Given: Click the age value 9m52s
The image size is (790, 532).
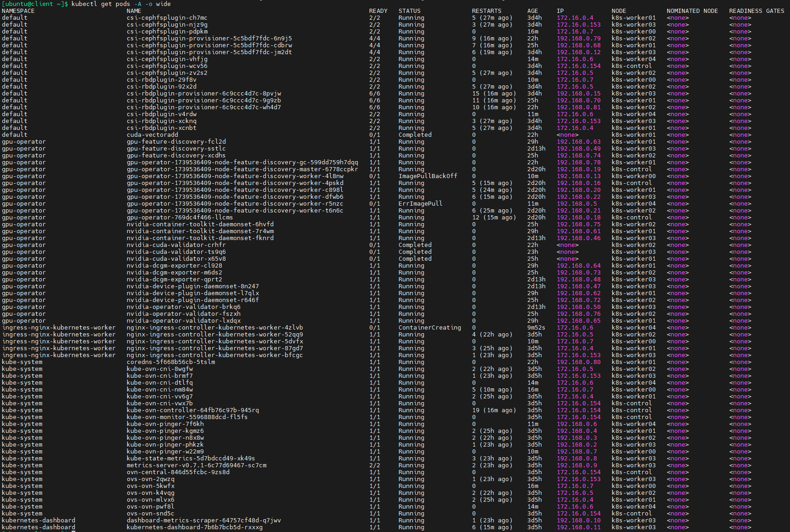Looking at the screenshot, I should [x=536, y=327].
